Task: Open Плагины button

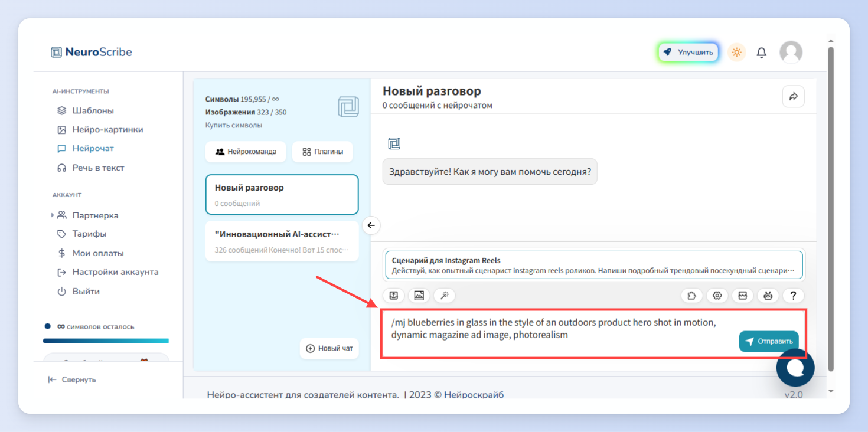Action: click(x=322, y=152)
